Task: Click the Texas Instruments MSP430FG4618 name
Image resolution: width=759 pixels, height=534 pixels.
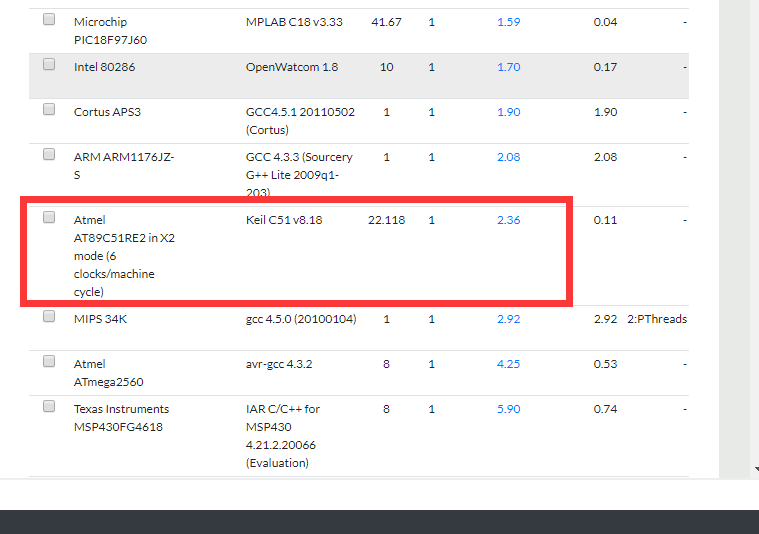Action: 121,418
